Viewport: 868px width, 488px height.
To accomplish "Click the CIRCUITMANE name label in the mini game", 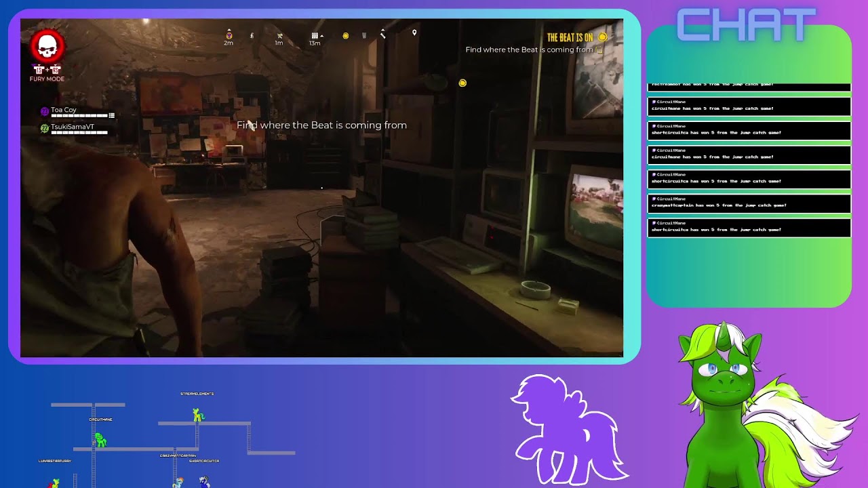I will click(x=100, y=420).
